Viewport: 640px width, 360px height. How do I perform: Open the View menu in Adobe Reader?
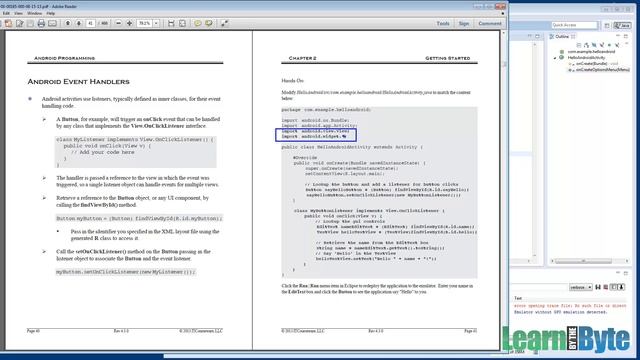click(x=18, y=13)
